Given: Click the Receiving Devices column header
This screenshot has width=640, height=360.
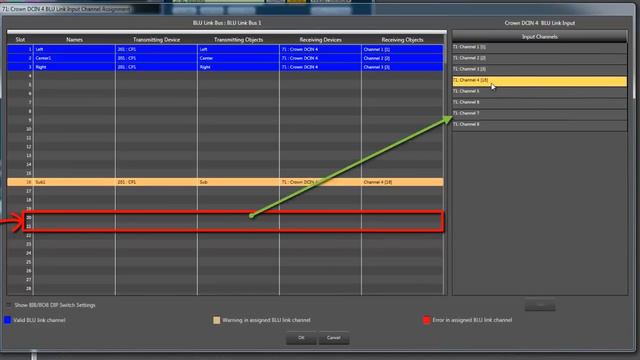Looking at the screenshot, I should point(320,40).
